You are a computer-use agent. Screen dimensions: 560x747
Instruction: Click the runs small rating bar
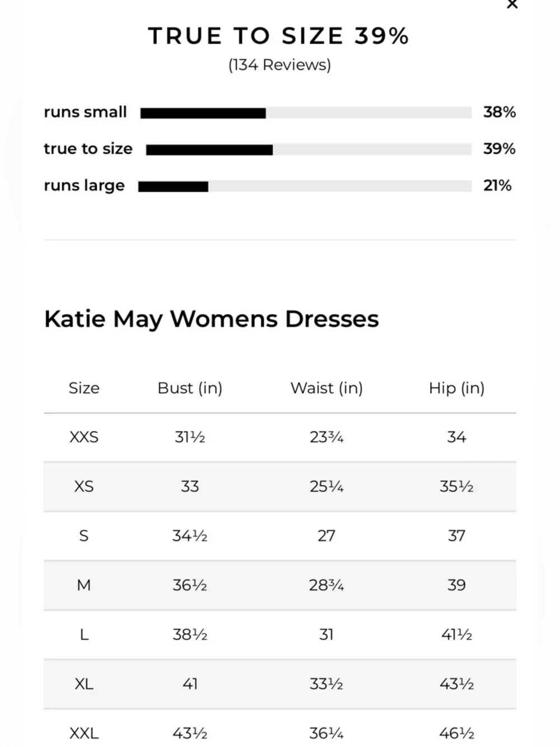(x=306, y=113)
